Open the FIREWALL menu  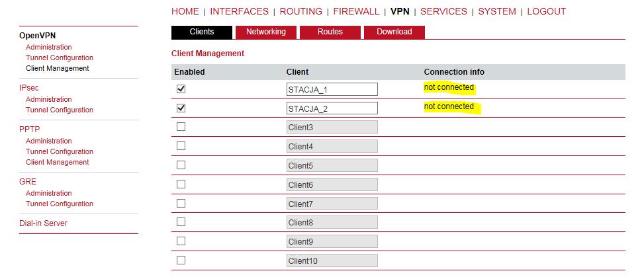356,11
